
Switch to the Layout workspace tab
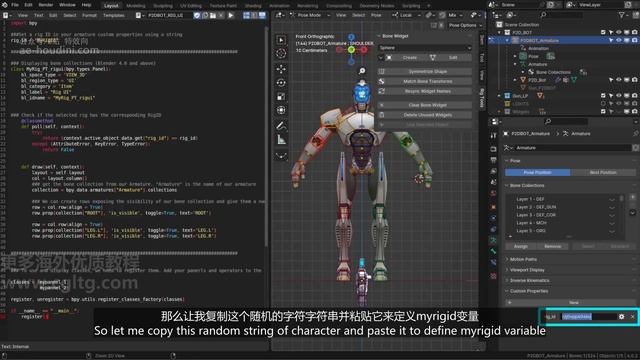tap(111, 6)
